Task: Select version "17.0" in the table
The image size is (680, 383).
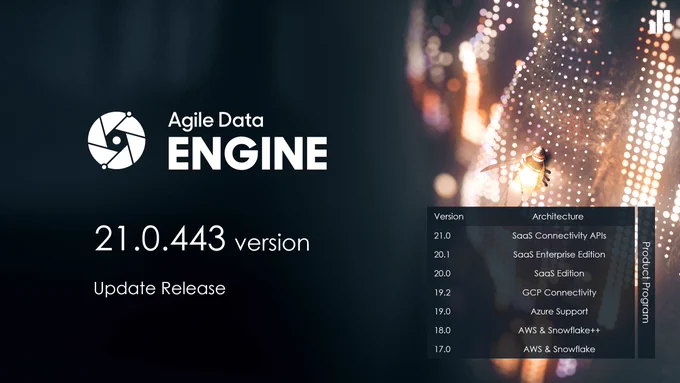Action: coord(442,349)
